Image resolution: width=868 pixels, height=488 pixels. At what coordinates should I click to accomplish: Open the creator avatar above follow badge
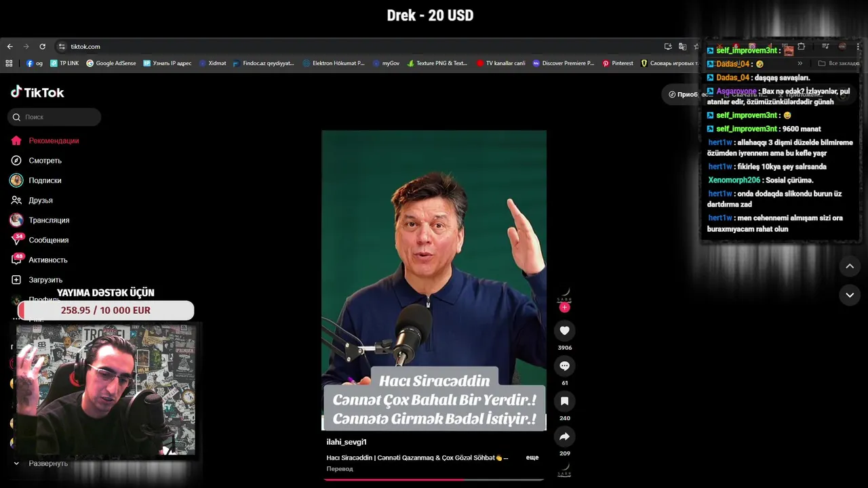pyautogui.click(x=564, y=294)
